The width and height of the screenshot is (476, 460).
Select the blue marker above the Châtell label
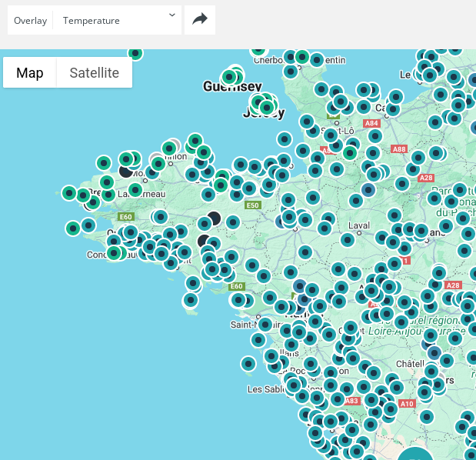(x=434, y=353)
